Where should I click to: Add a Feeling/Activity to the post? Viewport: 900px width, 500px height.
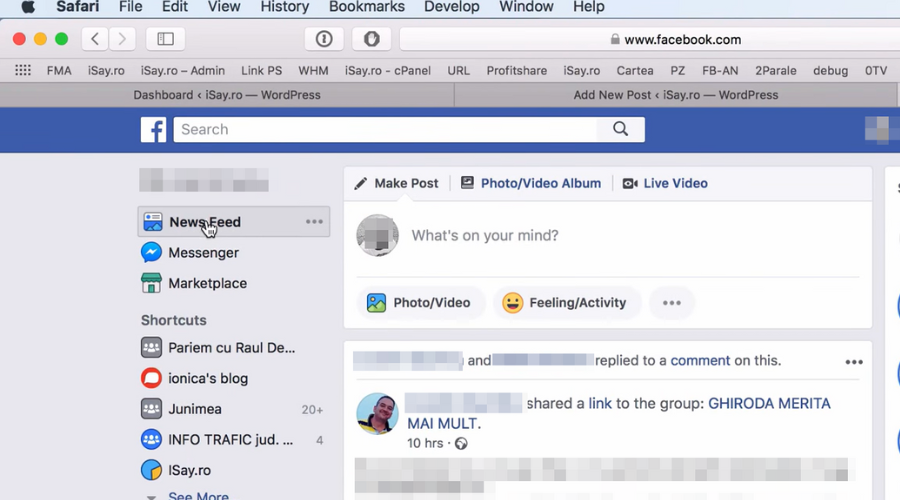pyautogui.click(x=565, y=303)
